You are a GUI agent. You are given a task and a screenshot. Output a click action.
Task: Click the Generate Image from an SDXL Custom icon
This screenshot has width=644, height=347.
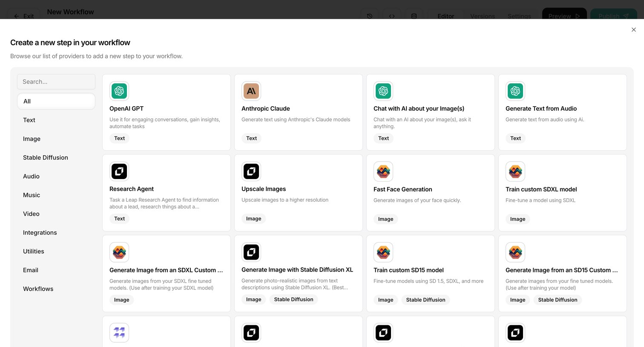119,252
